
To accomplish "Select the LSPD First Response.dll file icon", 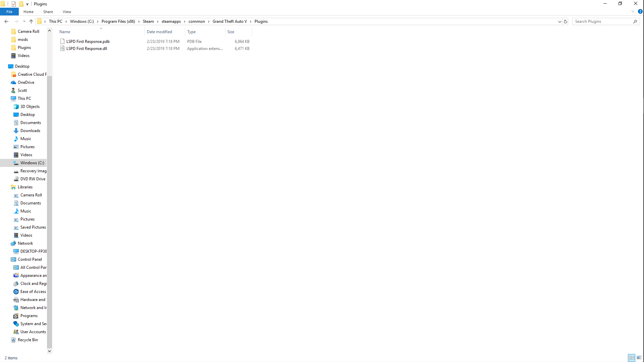I will click(x=62, y=49).
